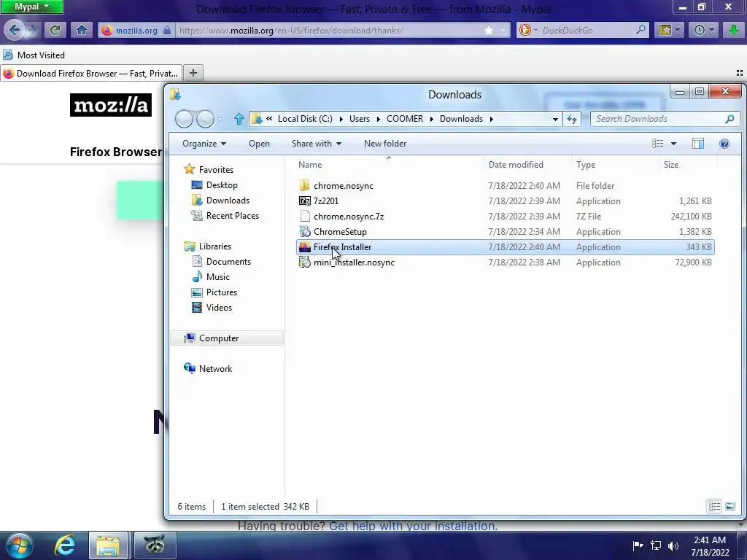The width and height of the screenshot is (747, 560).
Task: Go to COOMER in the breadcrumb path
Action: [404, 119]
